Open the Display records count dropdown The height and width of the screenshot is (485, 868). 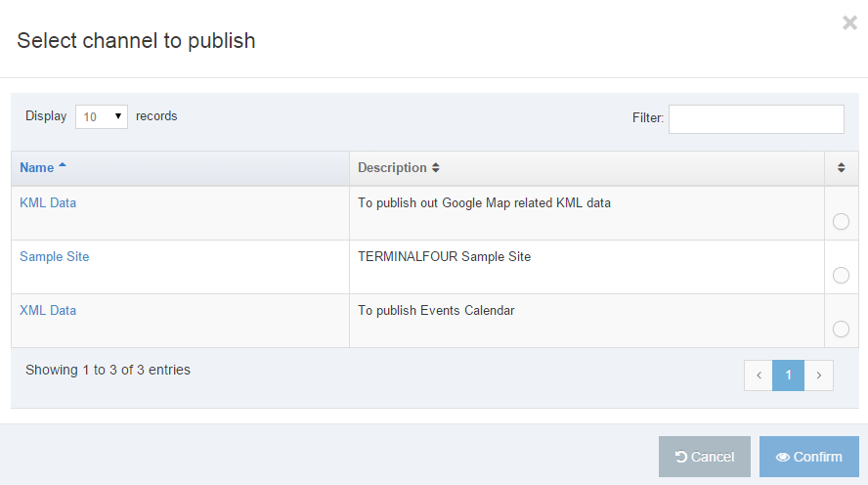pyautogui.click(x=102, y=117)
